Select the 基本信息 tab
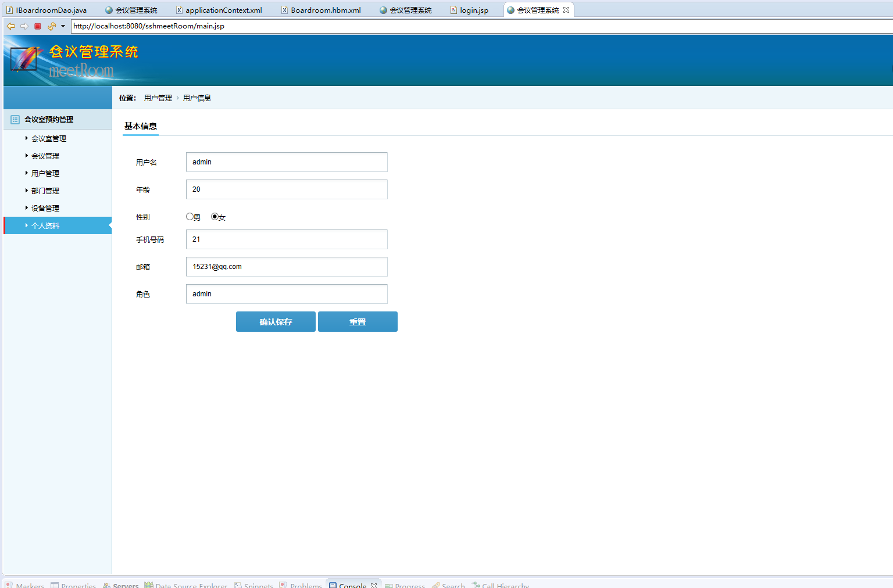Screen dimensions: 893x588 [141, 126]
